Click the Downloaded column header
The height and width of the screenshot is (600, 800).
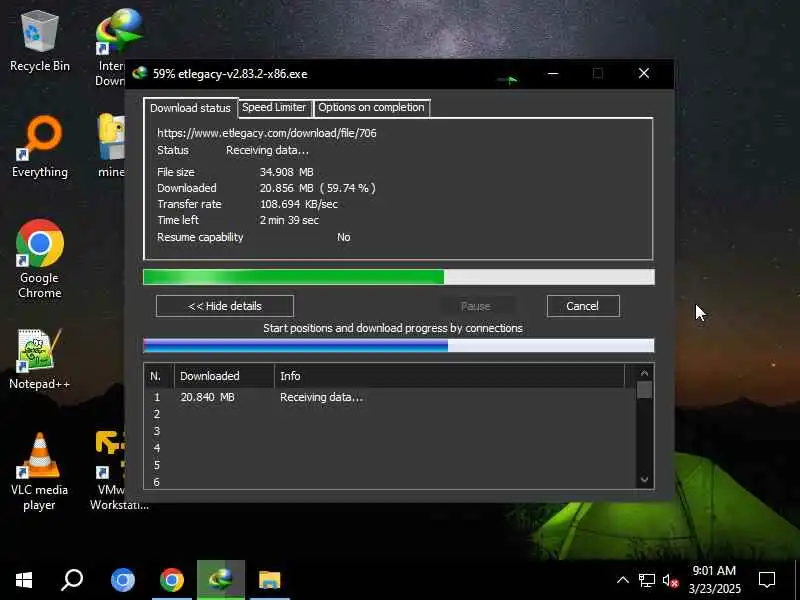pyautogui.click(x=224, y=376)
